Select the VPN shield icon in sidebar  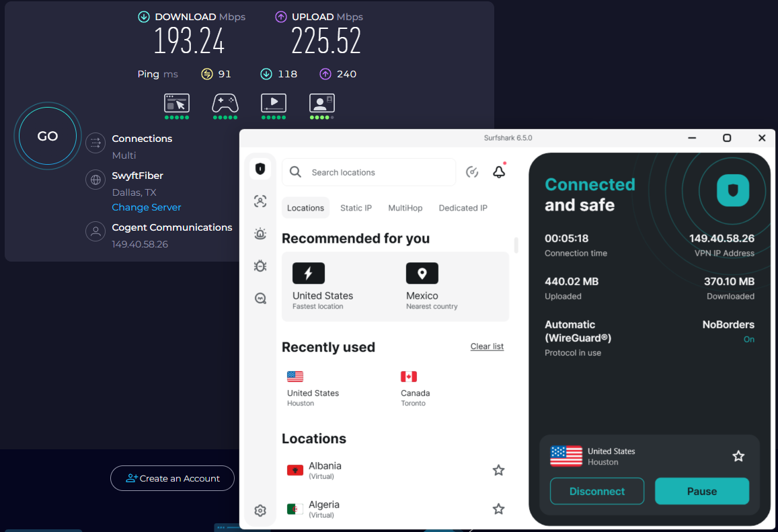click(260, 169)
